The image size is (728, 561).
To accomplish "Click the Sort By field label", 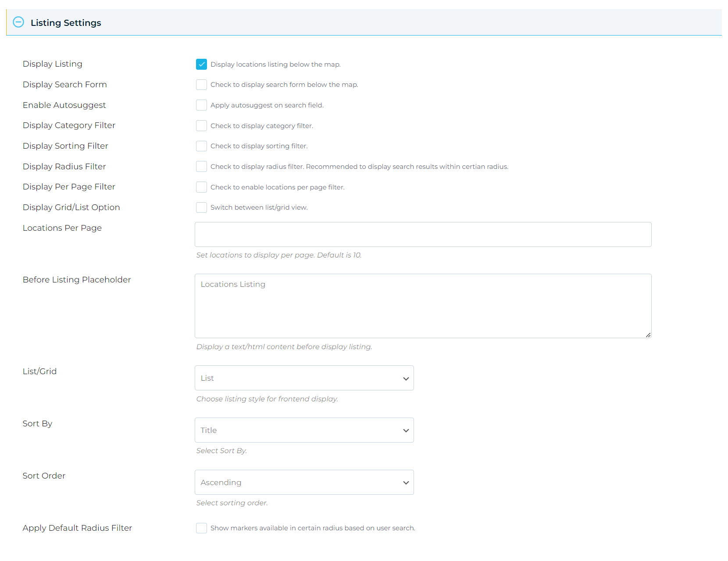I will point(37,424).
